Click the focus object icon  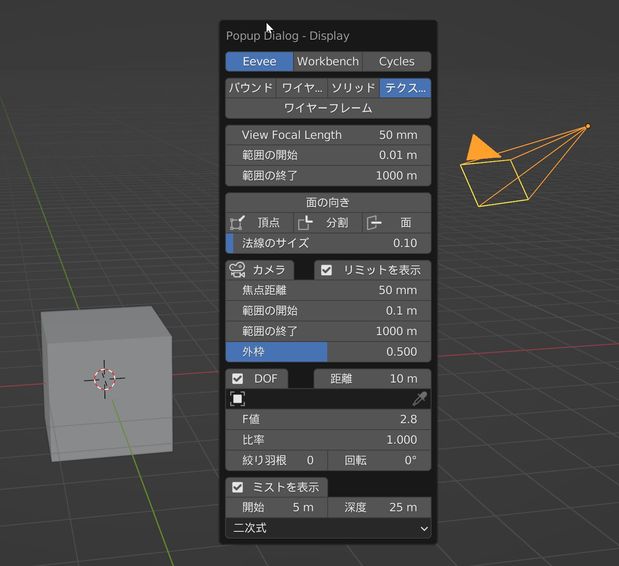(237, 399)
